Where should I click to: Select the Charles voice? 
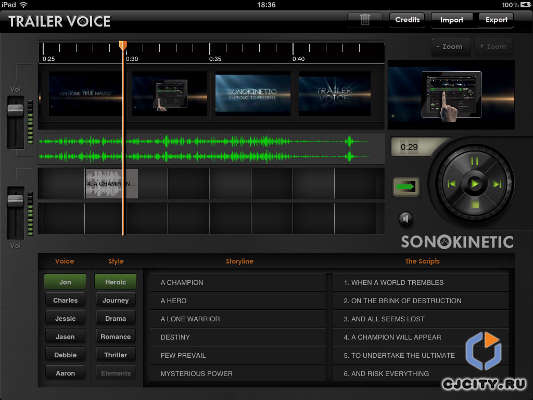tap(65, 300)
